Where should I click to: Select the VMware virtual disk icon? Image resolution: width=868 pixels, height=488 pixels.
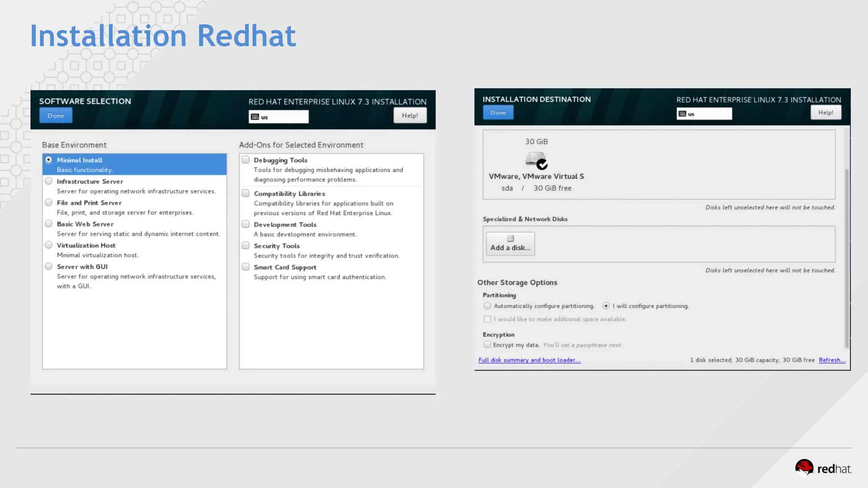click(x=536, y=161)
